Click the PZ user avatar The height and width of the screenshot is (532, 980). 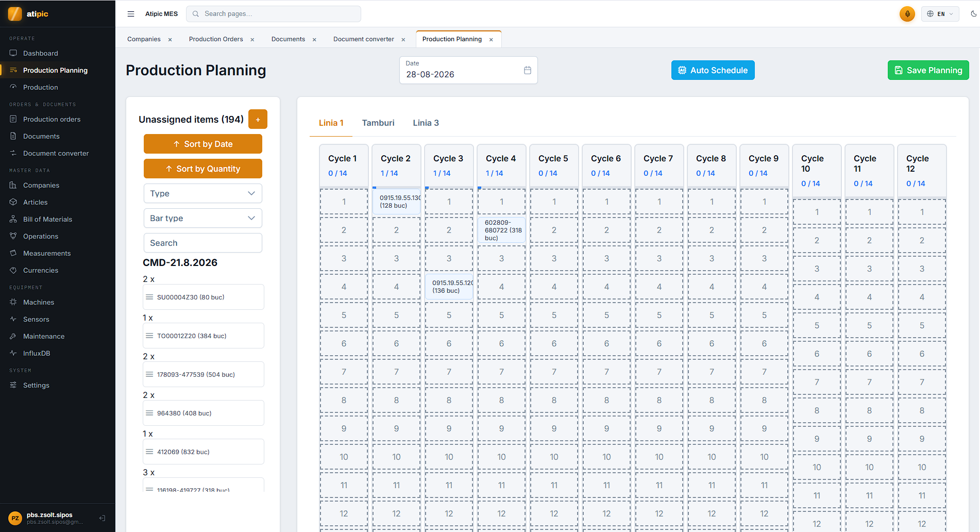(x=15, y=518)
